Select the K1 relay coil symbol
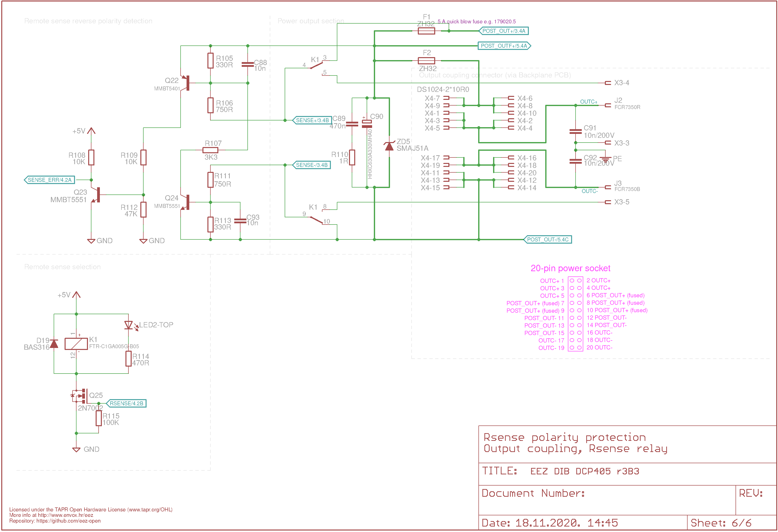 coord(76,344)
